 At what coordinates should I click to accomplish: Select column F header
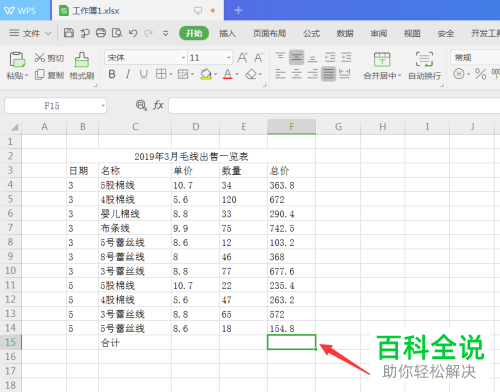[x=291, y=127]
